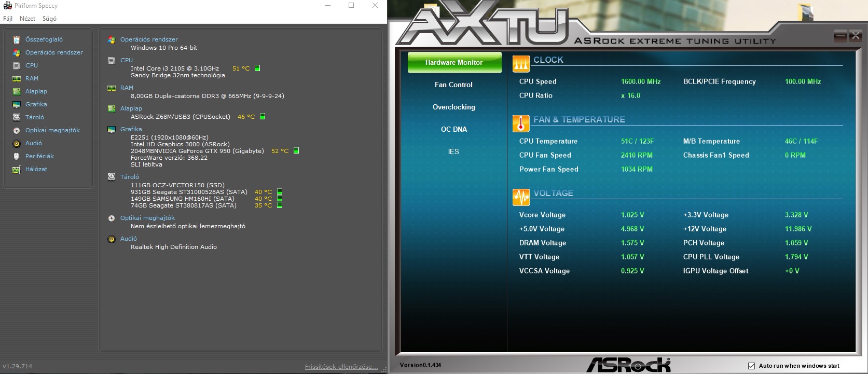Viewport: 868px width, 374px height.
Task: Switch to Fan Control tab in AXTU
Action: coord(453,85)
